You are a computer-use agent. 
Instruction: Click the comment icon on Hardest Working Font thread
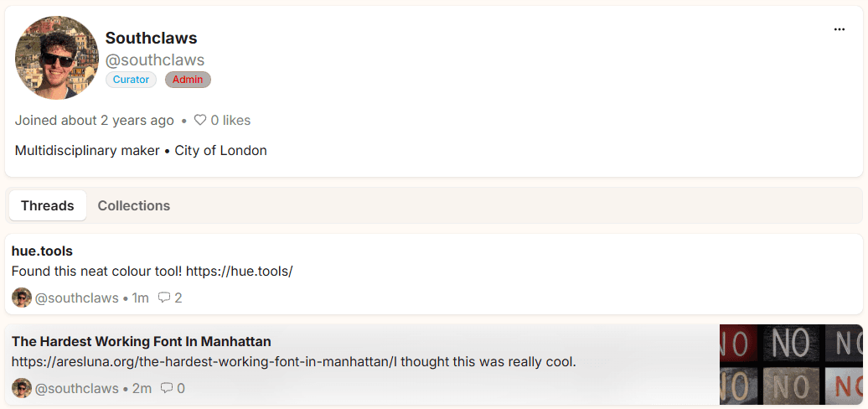(167, 388)
